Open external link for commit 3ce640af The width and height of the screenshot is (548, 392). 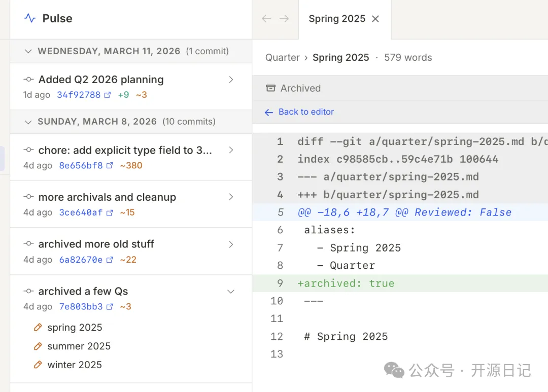pos(110,213)
